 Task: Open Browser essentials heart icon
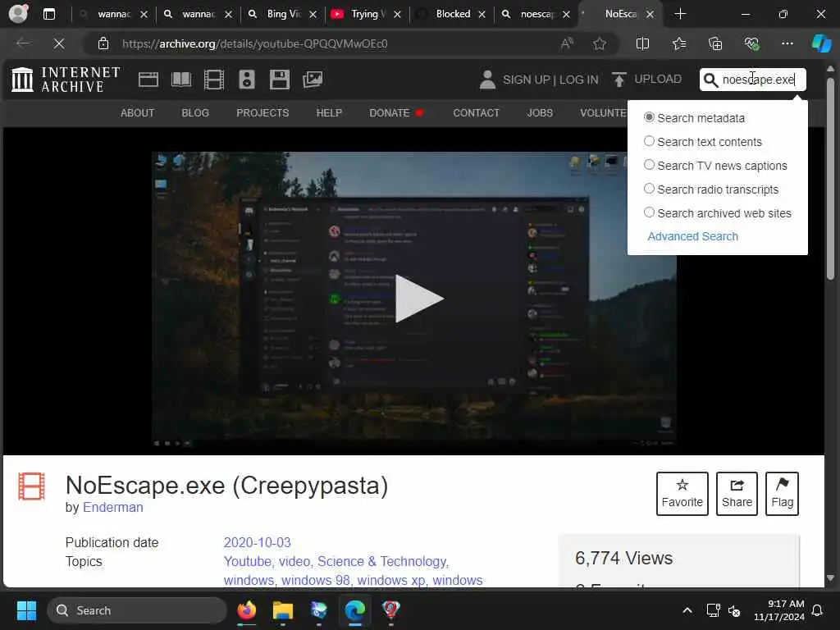(751, 43)
